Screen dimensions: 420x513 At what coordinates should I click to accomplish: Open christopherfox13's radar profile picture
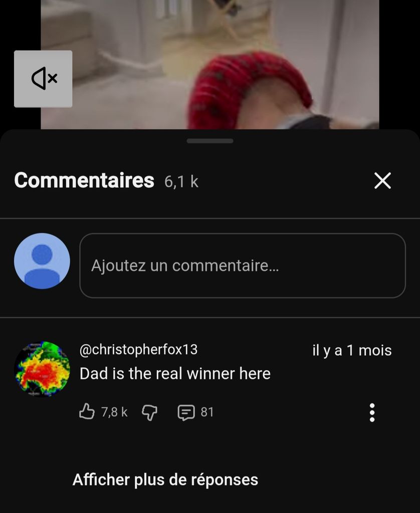tap(42, 369)
